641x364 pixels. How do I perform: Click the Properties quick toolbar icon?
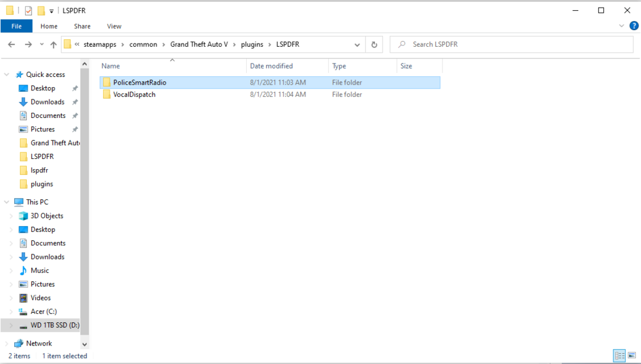pyautogui.click(x=28, y=11)
